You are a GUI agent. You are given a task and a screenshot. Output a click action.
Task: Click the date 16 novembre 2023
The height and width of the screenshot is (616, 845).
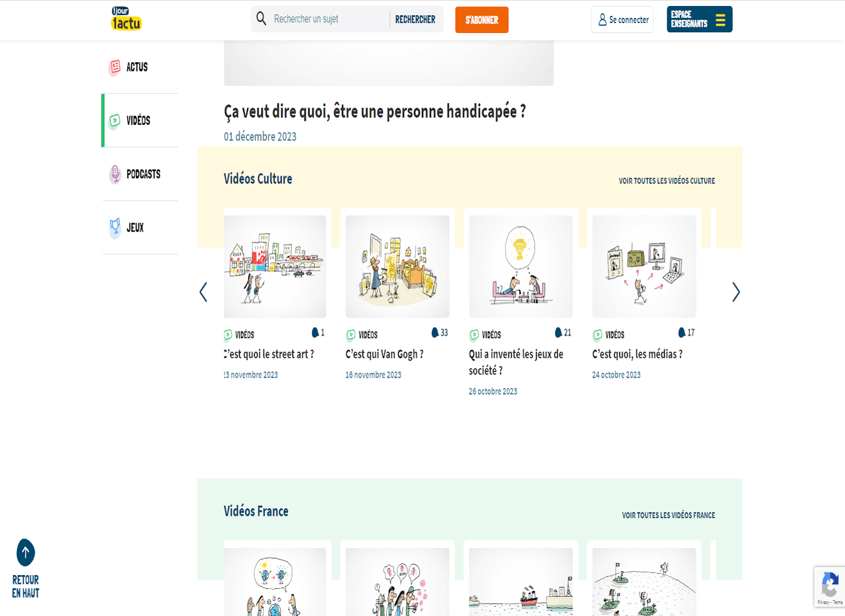pos(373,375)
